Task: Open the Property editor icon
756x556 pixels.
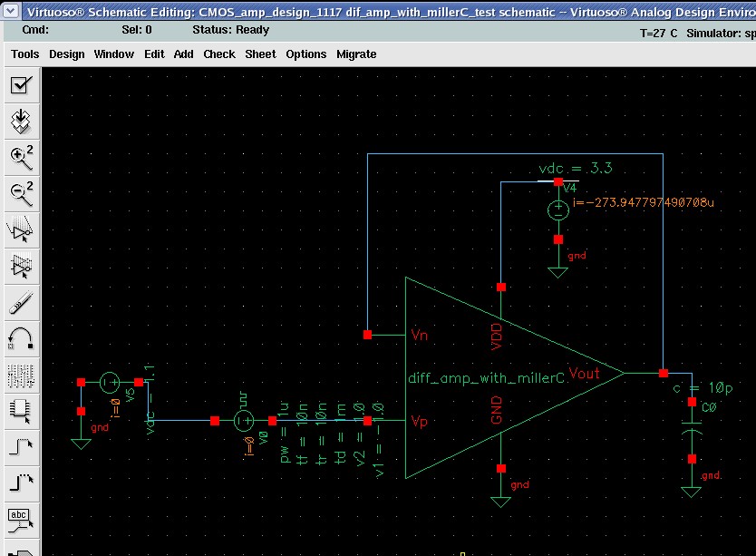Action: click(21, 374)
